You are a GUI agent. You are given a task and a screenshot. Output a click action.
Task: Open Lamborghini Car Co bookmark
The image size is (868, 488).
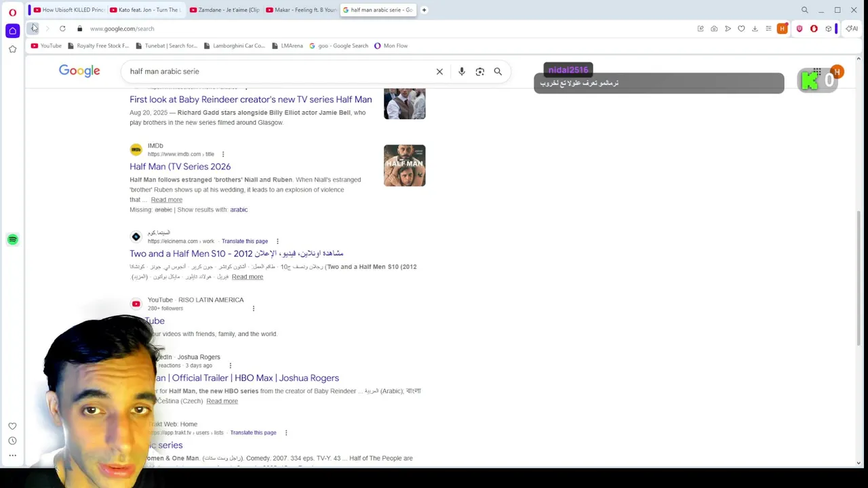(x=235, y=45)
